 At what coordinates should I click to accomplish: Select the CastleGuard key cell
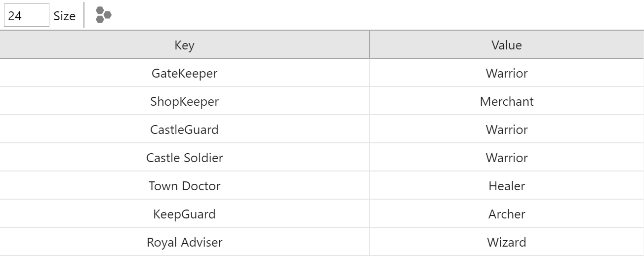point(184,129)
